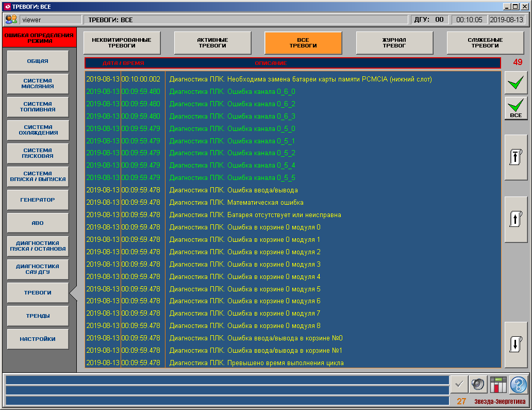Open СИСТЕМА ТОПЛИВНАЯ screen
Screen dimensions: 532x410
click(38, 107)
